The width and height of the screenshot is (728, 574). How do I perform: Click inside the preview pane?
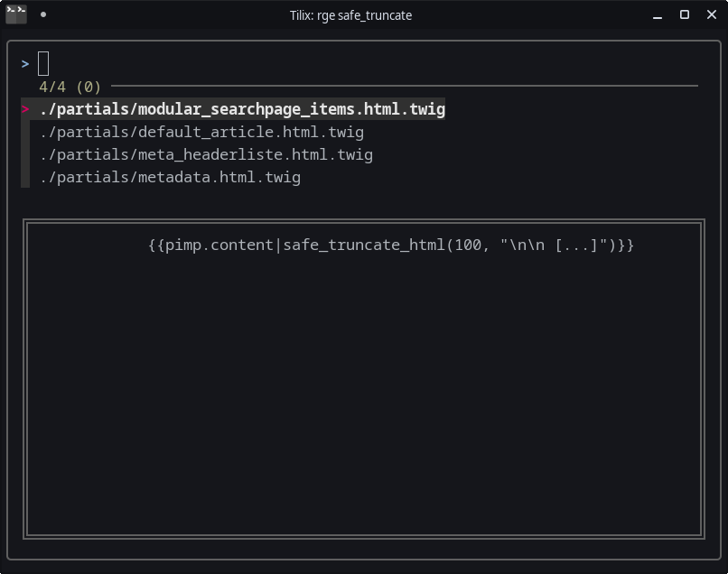point(364,388)
